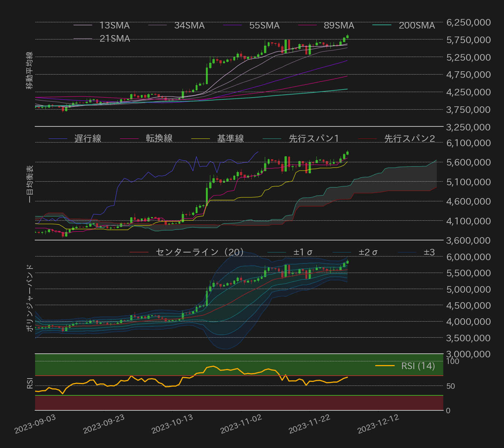
Task: Click the yellow RSI (14) legend line swatch
Action: click(x=385, y=366)
